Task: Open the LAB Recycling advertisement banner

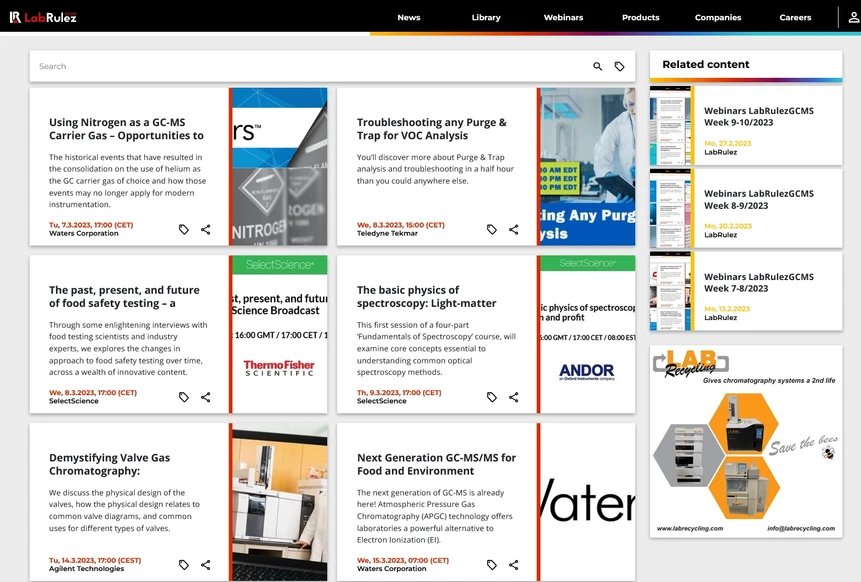Action: coord(746,441)
